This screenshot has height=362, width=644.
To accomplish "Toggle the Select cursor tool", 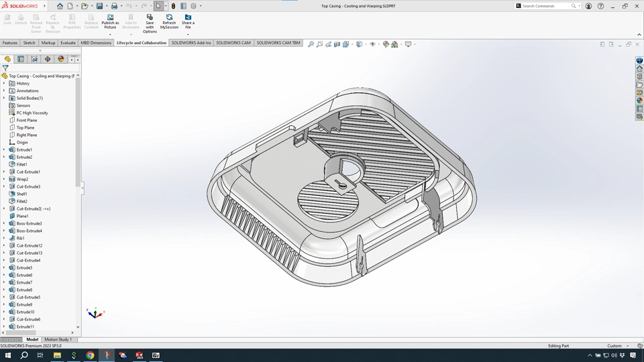I will click(x=158, y=6).
